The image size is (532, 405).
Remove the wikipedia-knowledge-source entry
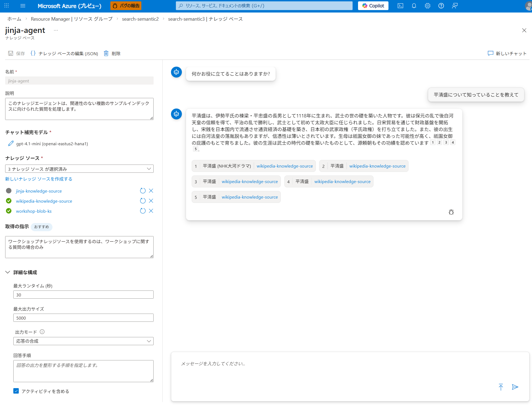[151, 201]
